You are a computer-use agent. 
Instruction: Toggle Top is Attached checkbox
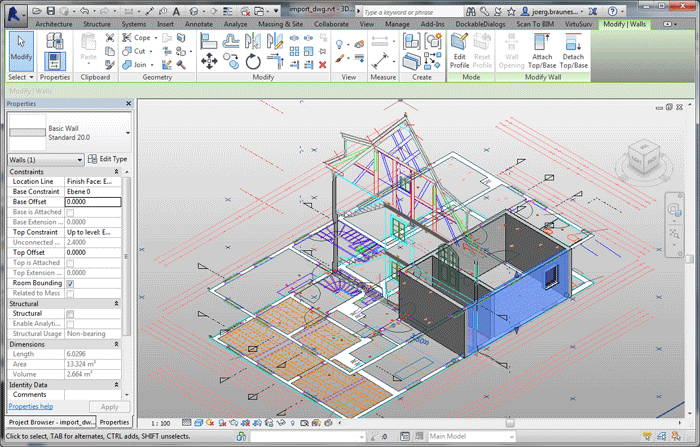70,263
